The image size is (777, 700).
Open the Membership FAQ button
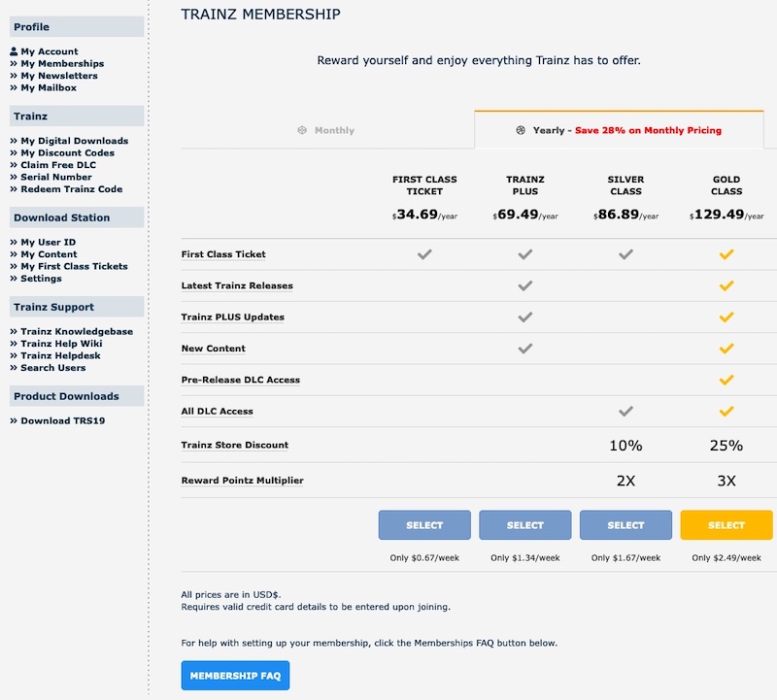click(235, 675)
